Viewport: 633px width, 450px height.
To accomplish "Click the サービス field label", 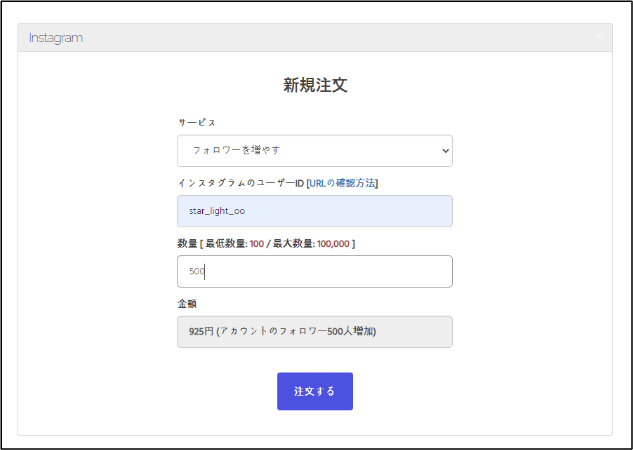I will 197,122.
